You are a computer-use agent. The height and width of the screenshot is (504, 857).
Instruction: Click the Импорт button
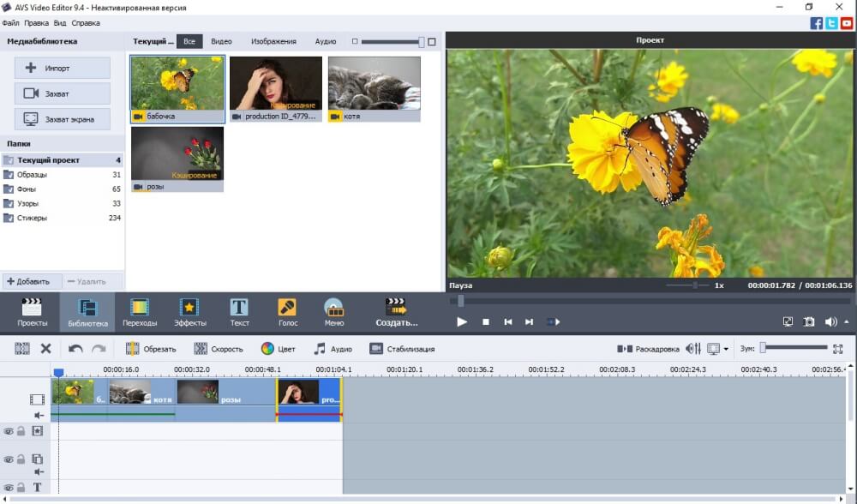(63, 68)
